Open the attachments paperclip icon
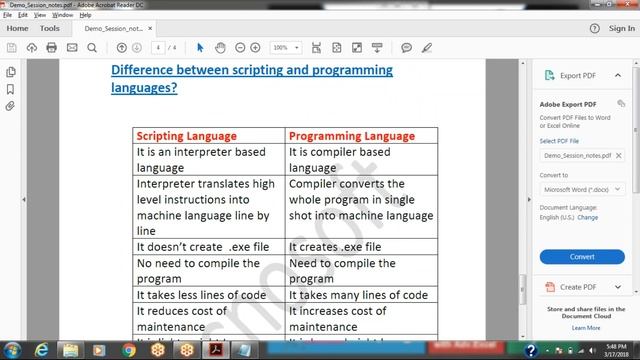The height and width of the screenshot is (360, 640). click(10, 106)
